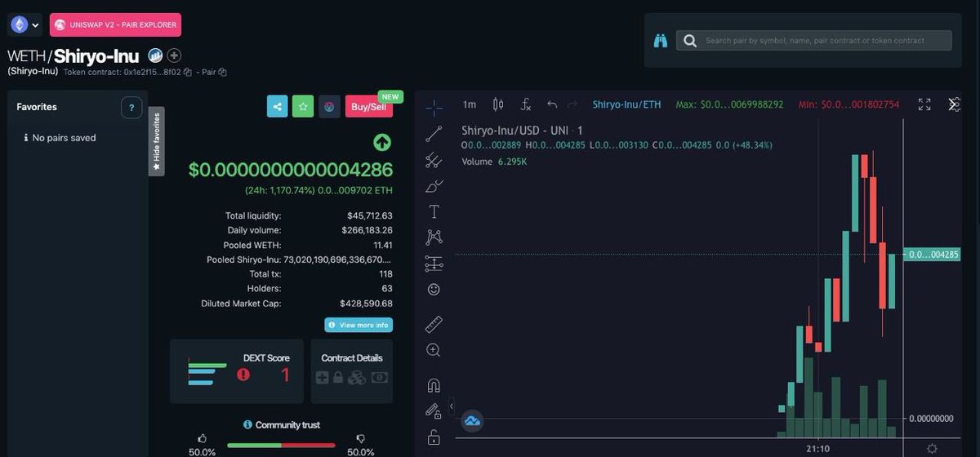Open the DEXT Score card

pyautogui.click(x=237, y=371)
